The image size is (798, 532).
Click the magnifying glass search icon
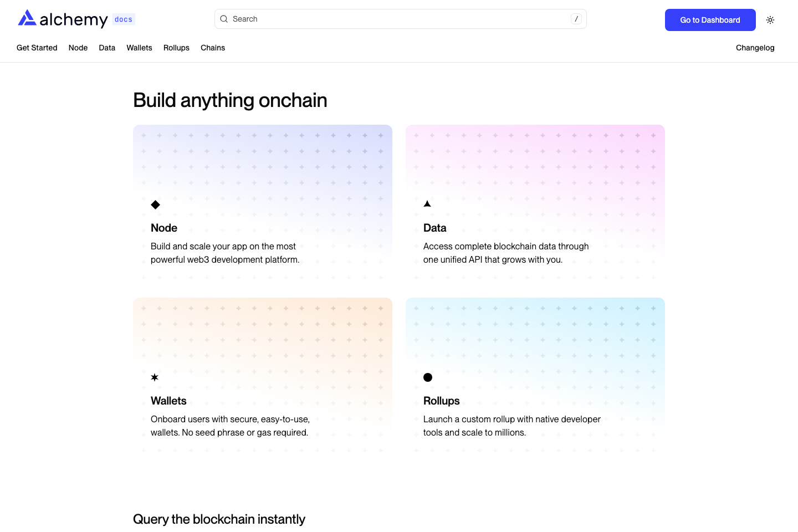[x=224, y=18]
